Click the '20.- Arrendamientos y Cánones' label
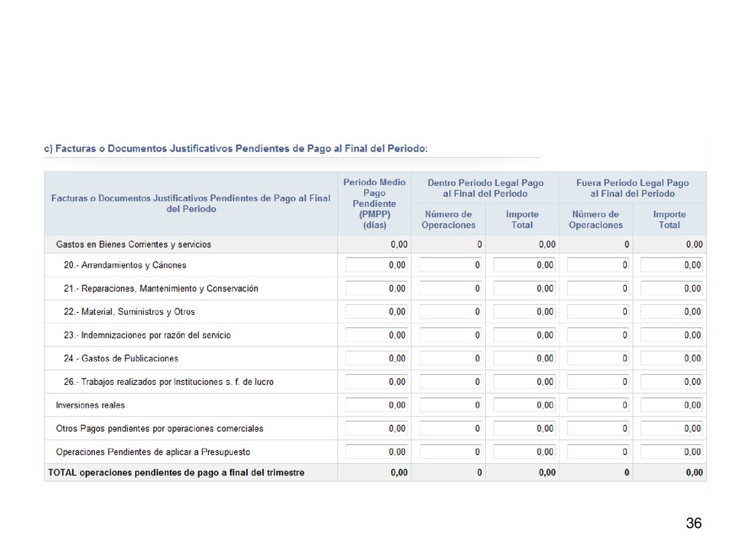 coord(125,265)
